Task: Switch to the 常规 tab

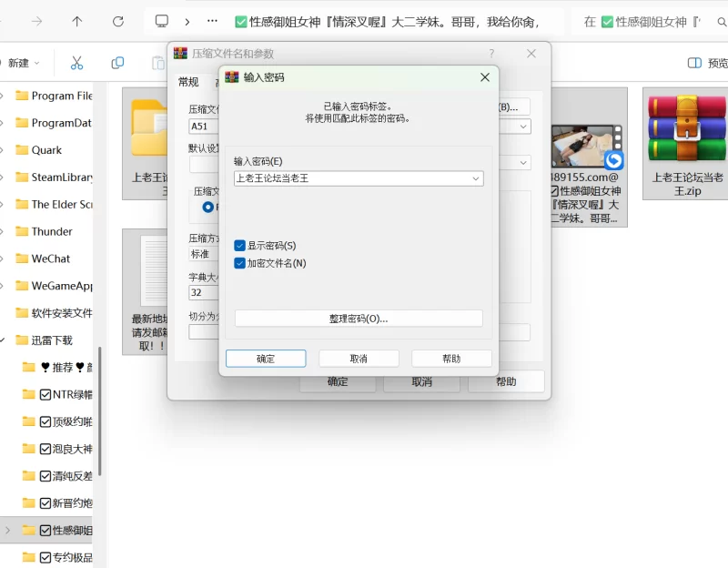Action: (188, 82)
